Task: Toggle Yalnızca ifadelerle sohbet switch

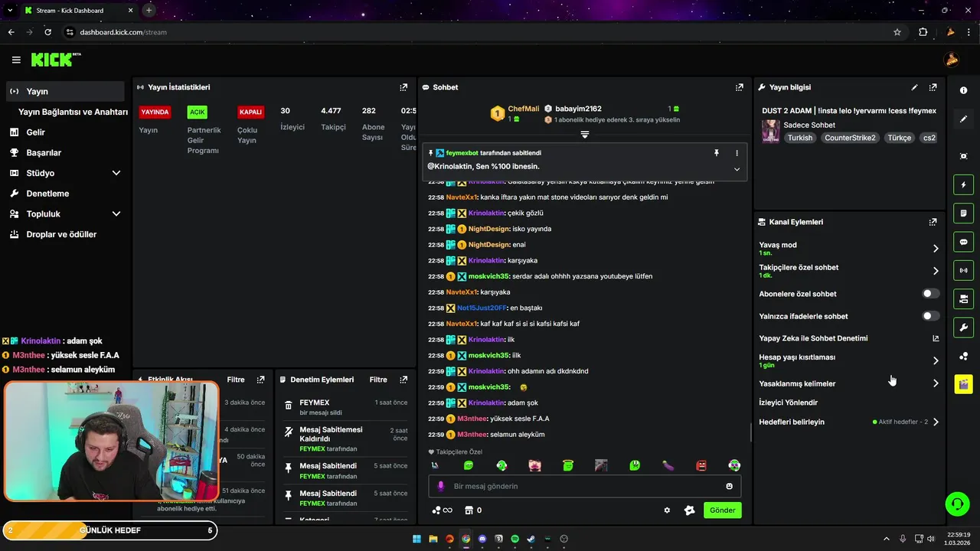Action: 931,316
